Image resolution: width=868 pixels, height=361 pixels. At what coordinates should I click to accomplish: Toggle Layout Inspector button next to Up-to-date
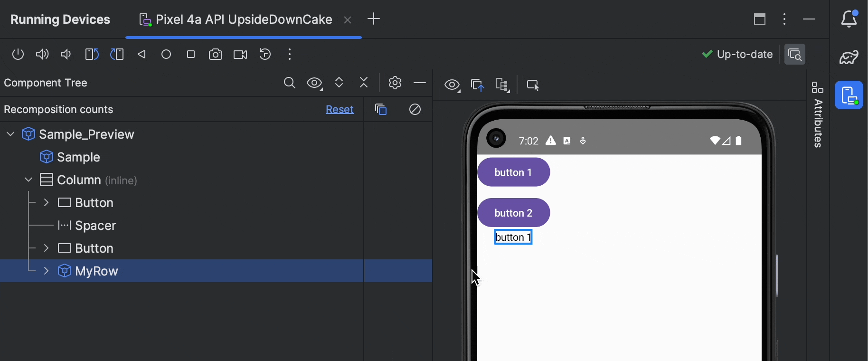click(795, 55)
